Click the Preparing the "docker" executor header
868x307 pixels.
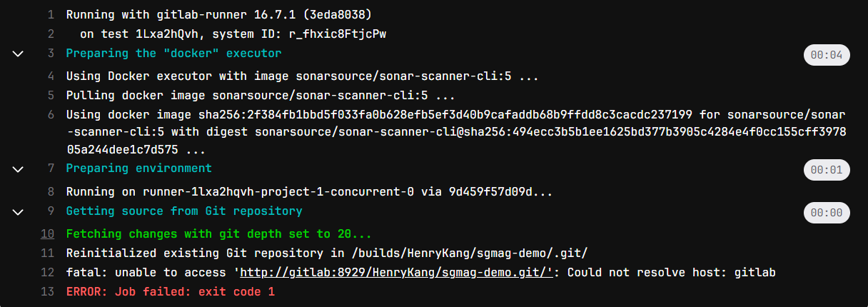coord(173,54)
